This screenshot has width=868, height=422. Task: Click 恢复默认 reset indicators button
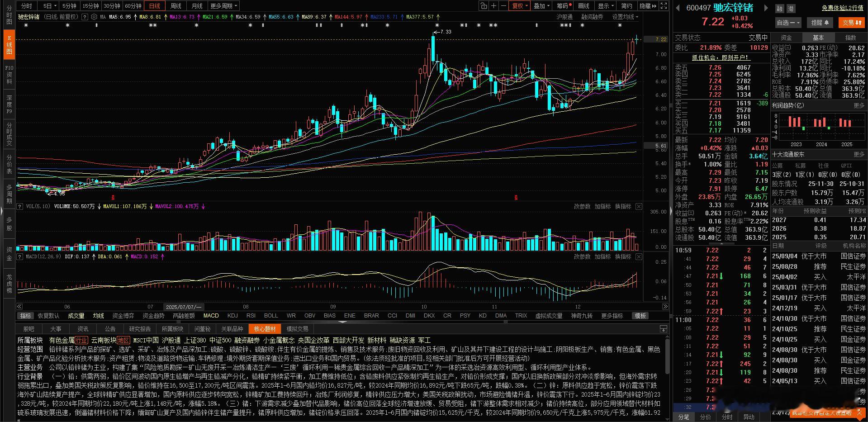tap(48, 316)
